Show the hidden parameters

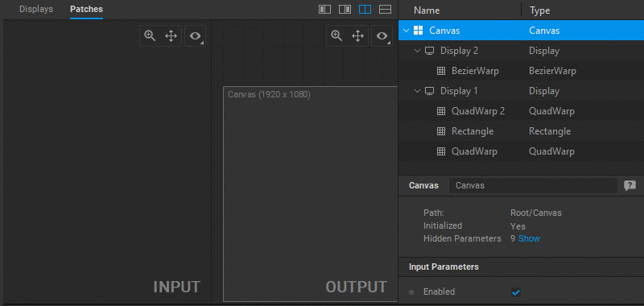pyautogui.click(x=529, y=238)
